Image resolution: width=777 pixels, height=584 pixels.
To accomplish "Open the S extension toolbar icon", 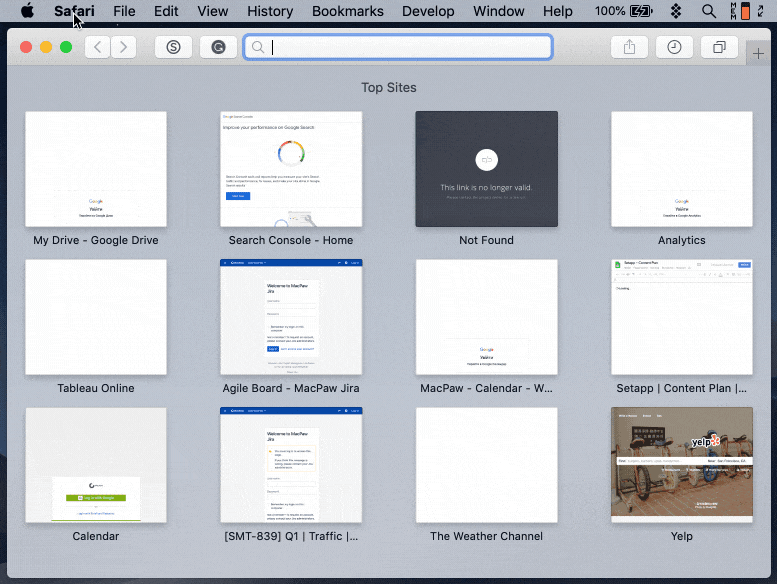I will [x=173, y=48].
